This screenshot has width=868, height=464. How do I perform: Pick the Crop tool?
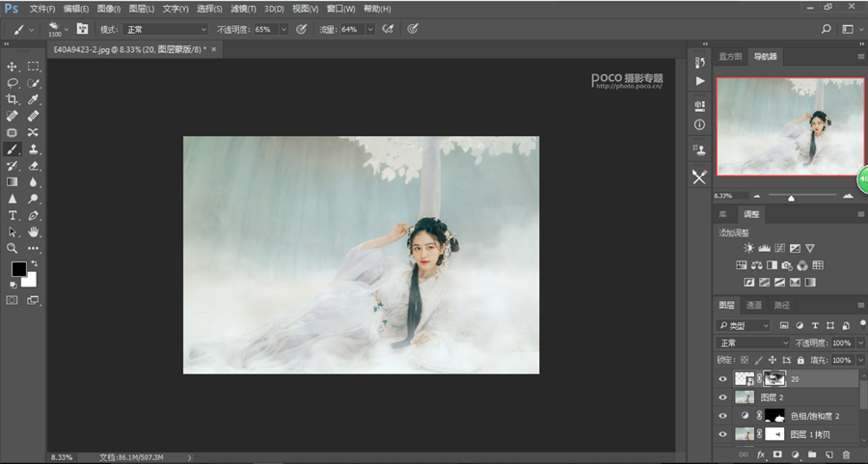(x=13, y=99)
